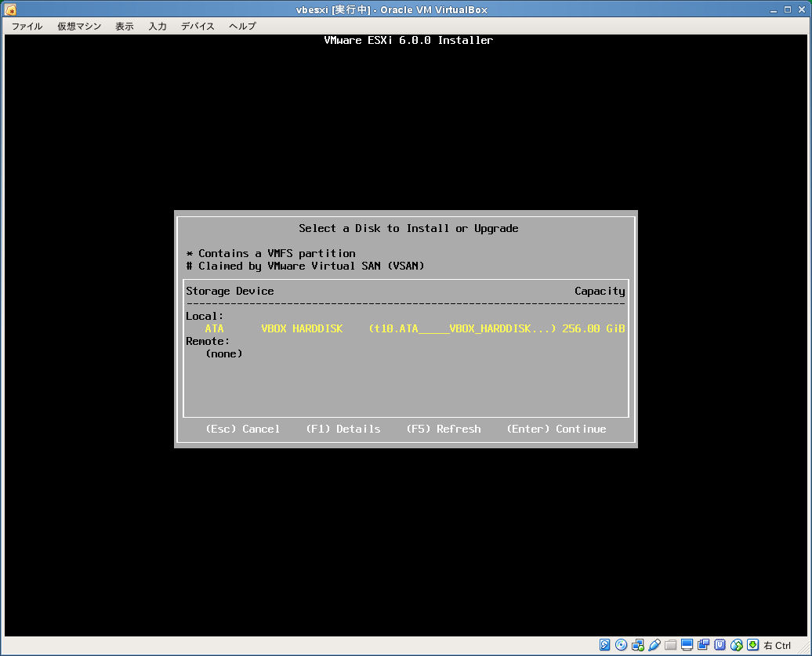The image size is (812, 656).
Task: Click the VMware ESXi 6.0.0 Installer heading
Action: point(408,41)
